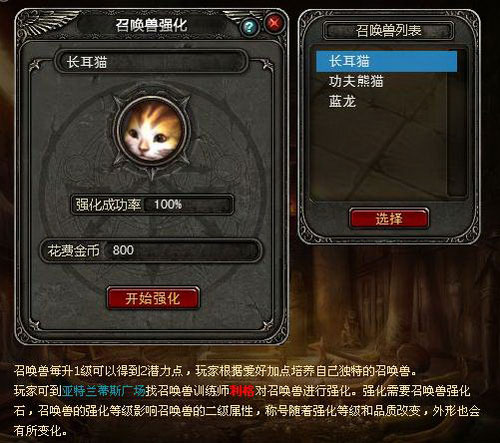This screenshot has width=500, height=443.
Task: Start enhancing with 开始强化 button
Action: click(x=153, y=298)
